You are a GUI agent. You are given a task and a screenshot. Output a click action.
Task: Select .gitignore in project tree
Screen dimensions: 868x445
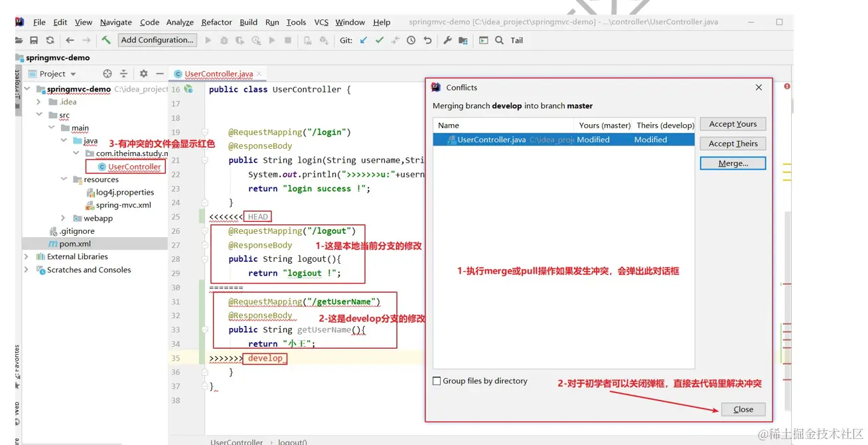[x=77, y=231]
